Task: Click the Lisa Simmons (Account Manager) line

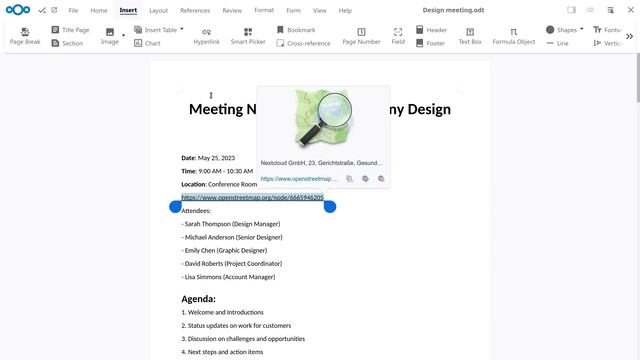Action: [228, 277]
